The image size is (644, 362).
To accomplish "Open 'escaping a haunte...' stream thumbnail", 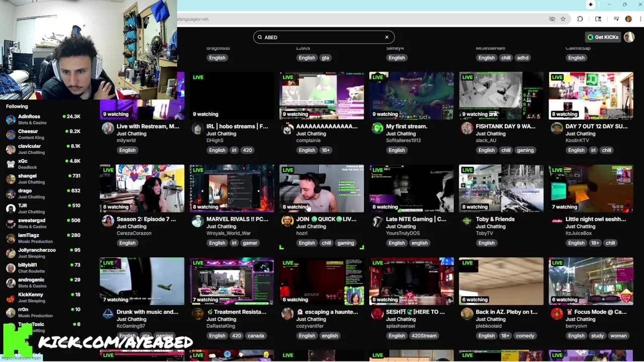I will tap(321, 281).
